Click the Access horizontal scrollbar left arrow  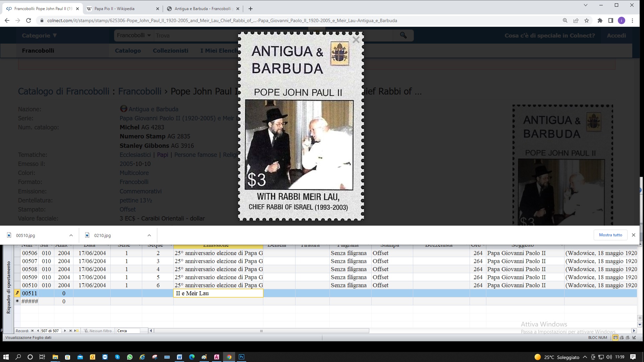point(151,331)
